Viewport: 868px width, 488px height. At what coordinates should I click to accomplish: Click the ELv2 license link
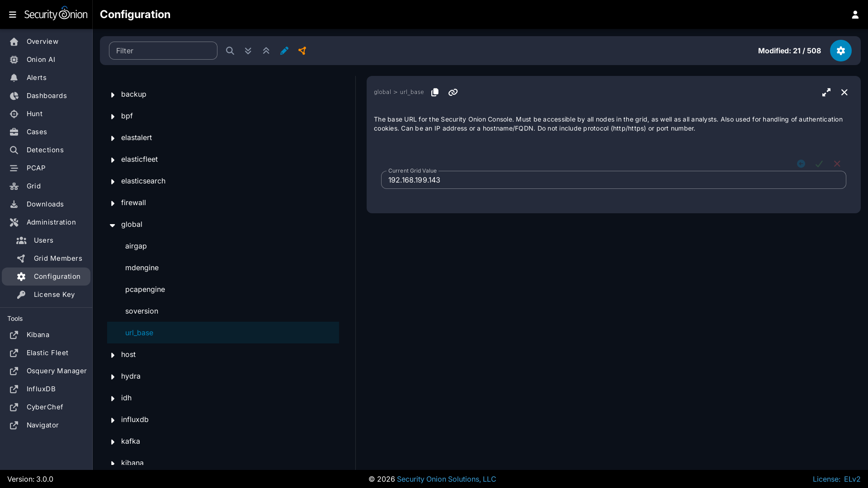(852, 479)
